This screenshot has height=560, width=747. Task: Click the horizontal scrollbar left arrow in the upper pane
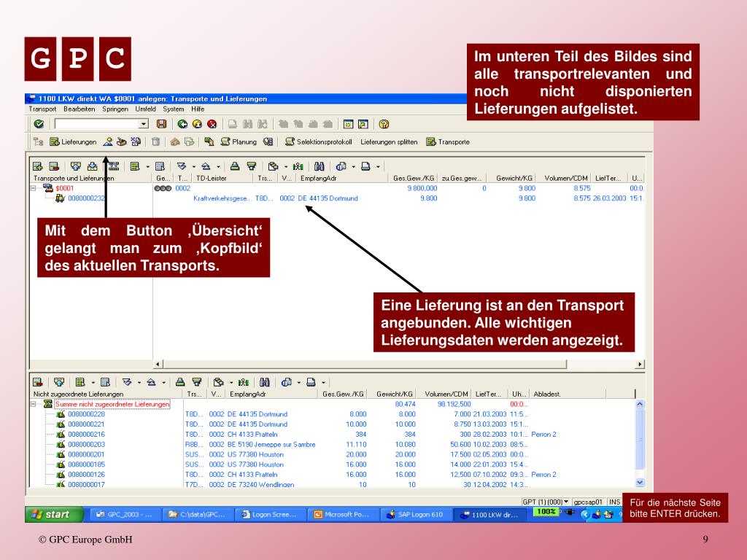tap(158, 365)
